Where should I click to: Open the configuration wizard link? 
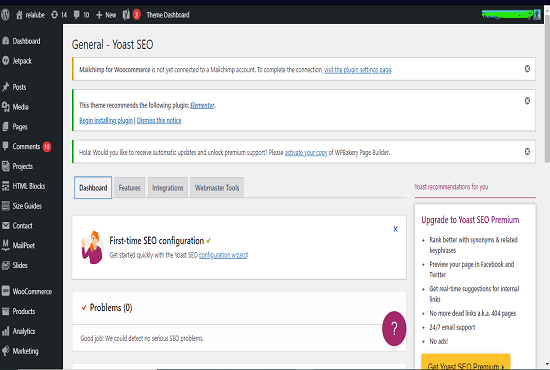[223, 255]
